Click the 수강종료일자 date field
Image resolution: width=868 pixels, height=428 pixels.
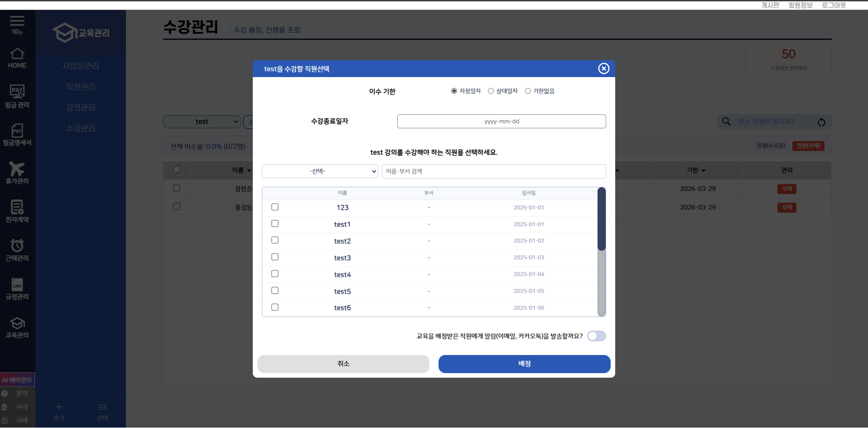pos(502,122)
